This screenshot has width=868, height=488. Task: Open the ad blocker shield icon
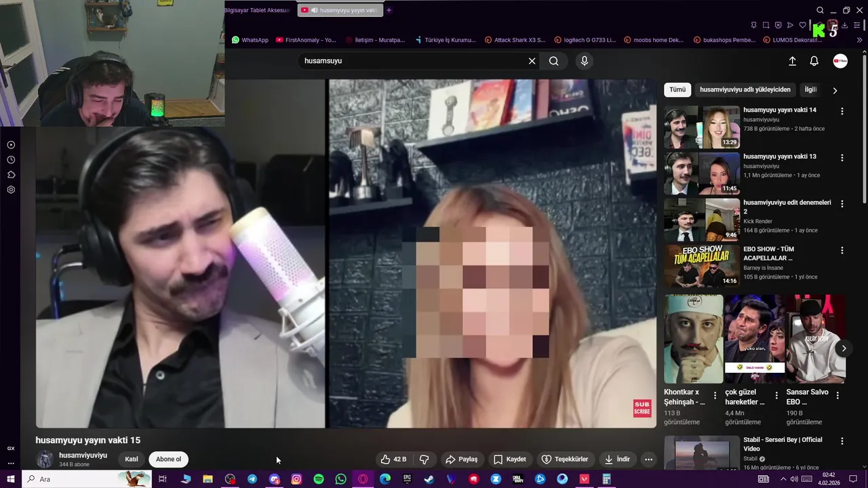coord(778,25)
